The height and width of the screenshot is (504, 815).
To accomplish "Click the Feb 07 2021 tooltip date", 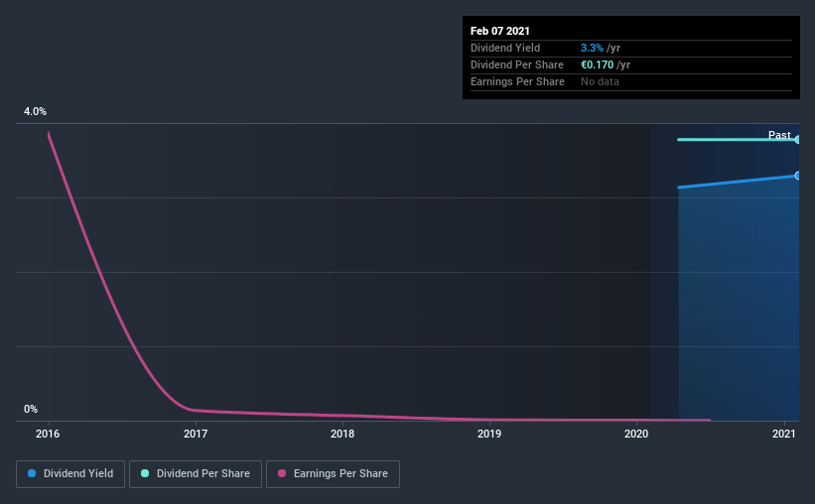I will tap(500, 31).
